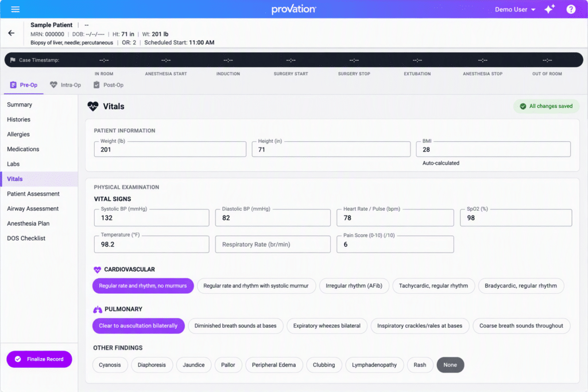
Task: Expand the Demo User dropdown
Action: [x=515, y=9]
